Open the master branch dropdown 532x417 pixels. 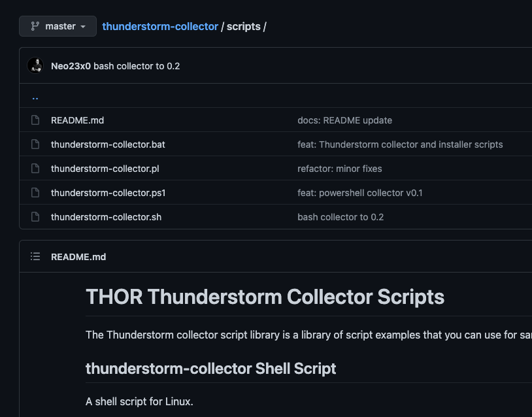point(58,26)
